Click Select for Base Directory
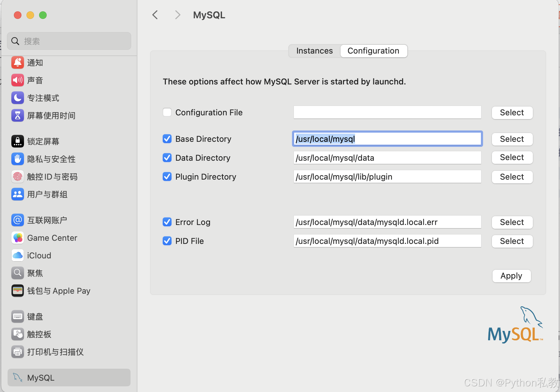 pos(512,139)
